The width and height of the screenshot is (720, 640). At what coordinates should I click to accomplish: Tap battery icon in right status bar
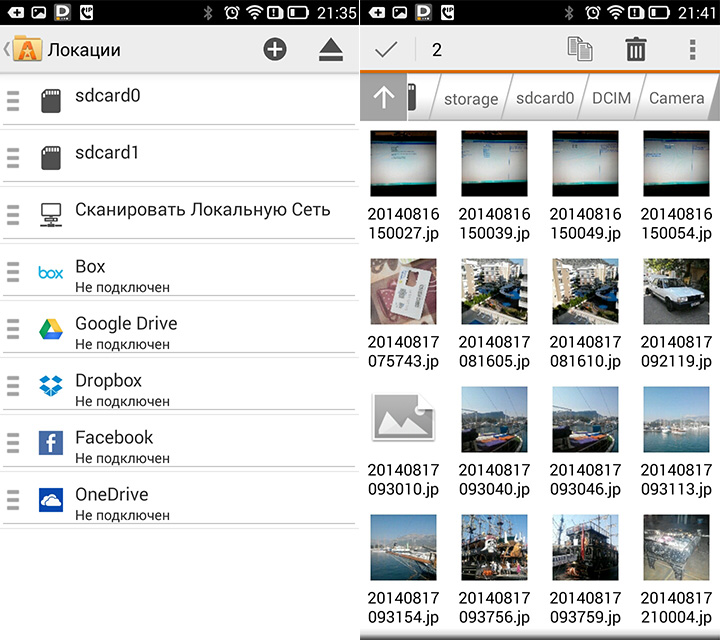[659, 12]
